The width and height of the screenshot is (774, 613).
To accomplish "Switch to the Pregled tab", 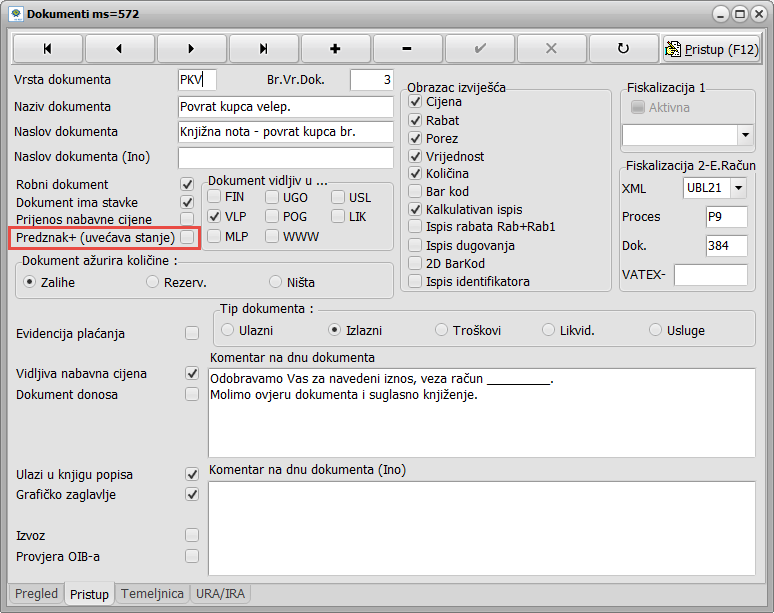I will click(x=37, y=594).
